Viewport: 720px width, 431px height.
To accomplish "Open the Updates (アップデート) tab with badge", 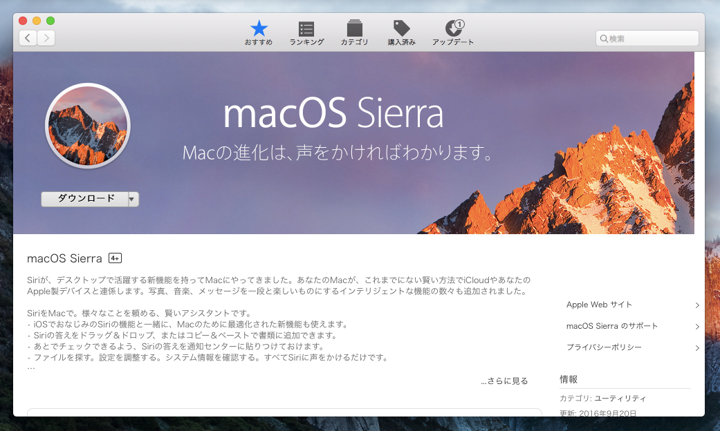I will pos(453,33).
